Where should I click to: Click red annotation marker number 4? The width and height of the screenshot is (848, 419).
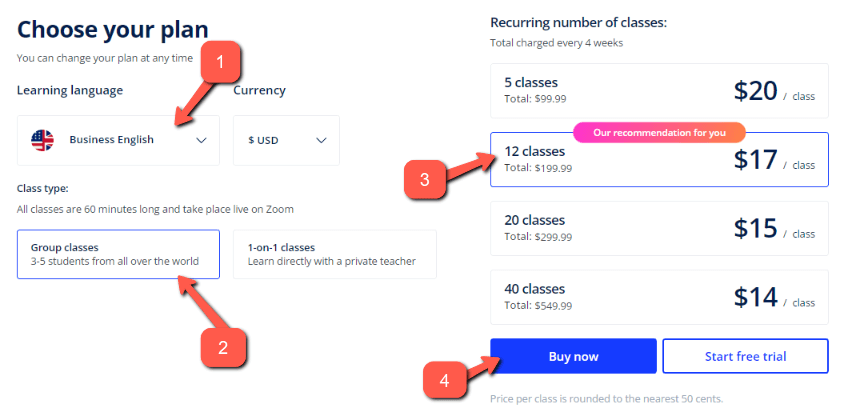click(446, 379)
